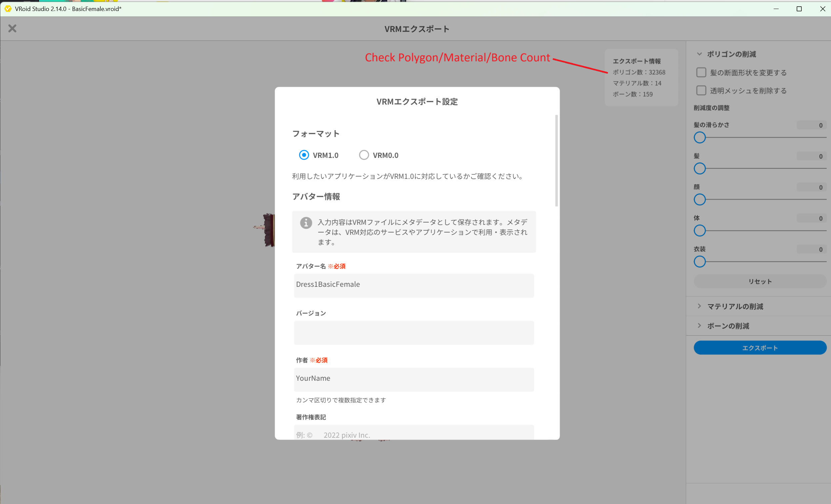831x504 pixels.
Task: Click the マテリアル数：14 text
Action: coord(637,83)
